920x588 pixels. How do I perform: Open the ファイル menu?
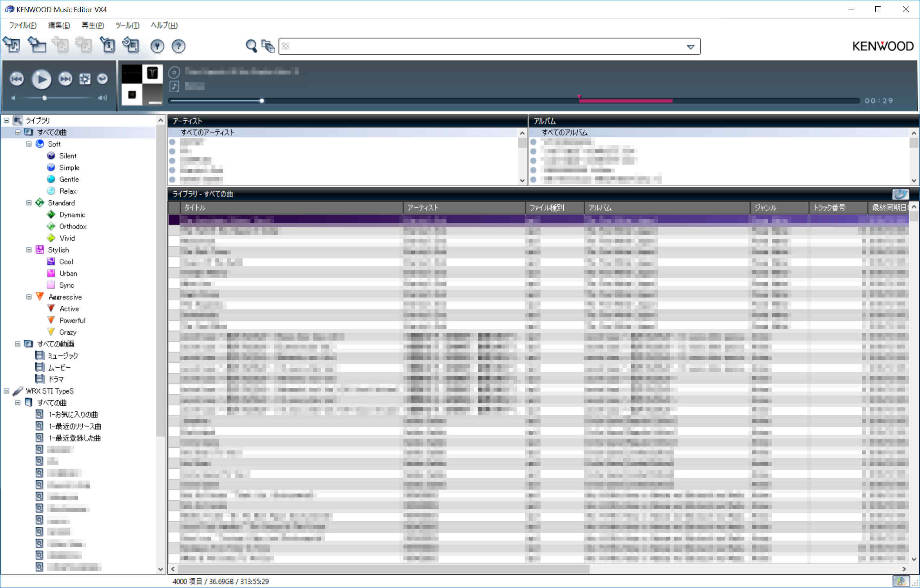20,25
